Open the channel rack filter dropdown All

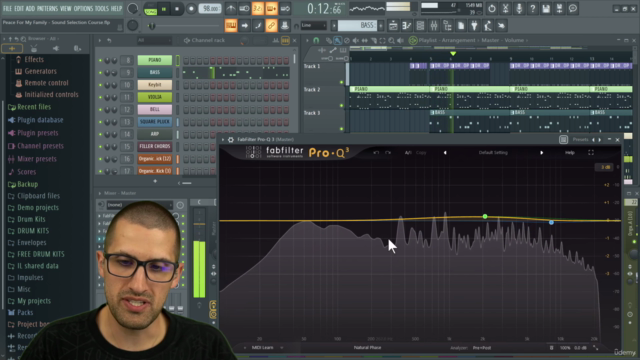[x=154, y=40]
